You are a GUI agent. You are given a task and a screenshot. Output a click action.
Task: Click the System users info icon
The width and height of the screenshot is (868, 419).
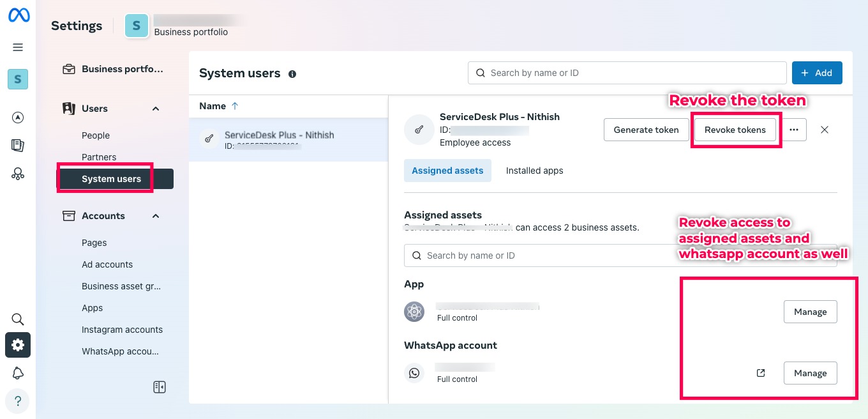pyautogui.click(x=292, y=74)
